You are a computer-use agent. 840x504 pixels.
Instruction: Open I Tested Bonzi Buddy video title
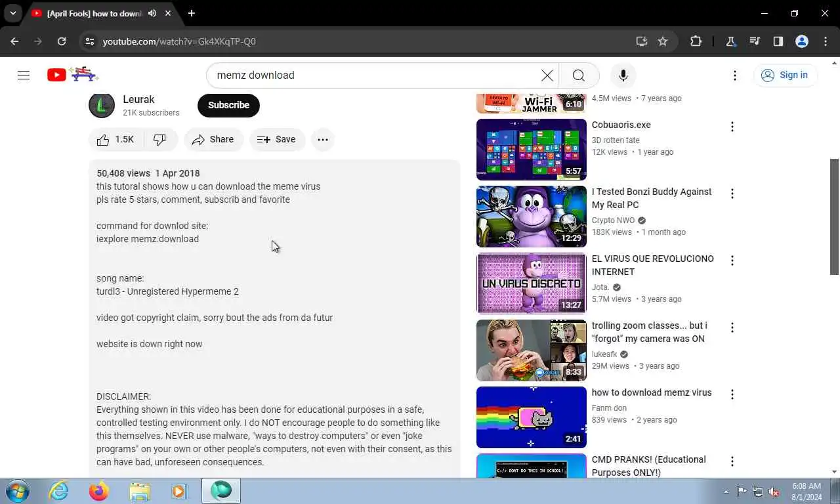pos(652,198)
